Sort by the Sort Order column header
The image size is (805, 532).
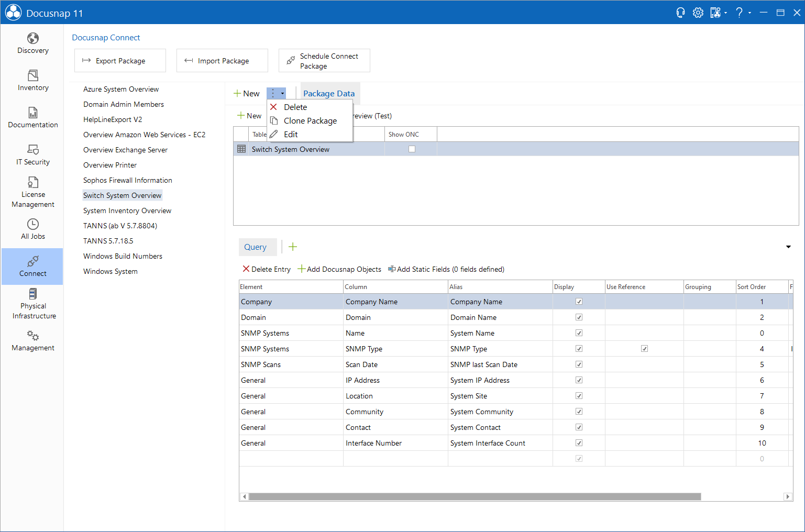[x=762, y=287]
